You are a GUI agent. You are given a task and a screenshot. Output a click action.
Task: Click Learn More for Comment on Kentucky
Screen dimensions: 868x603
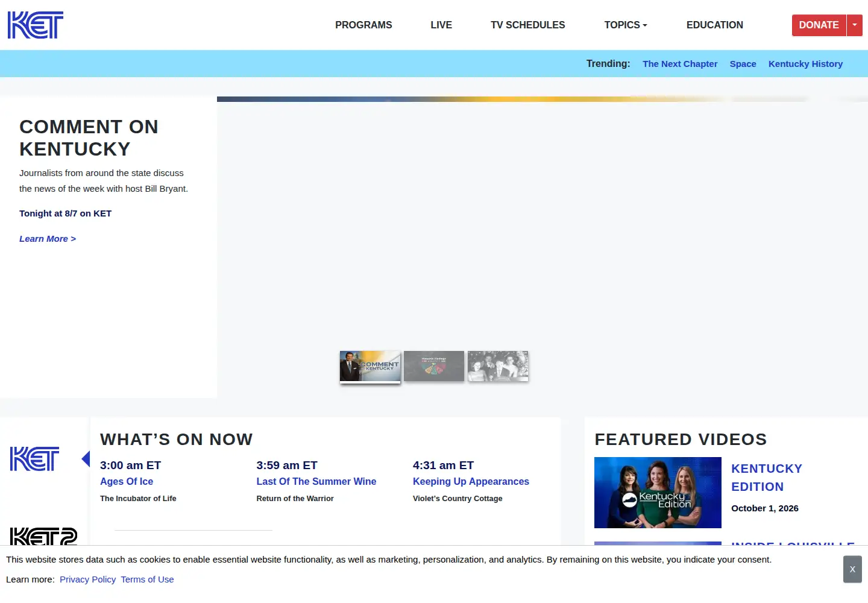click(x=48, y=239)
